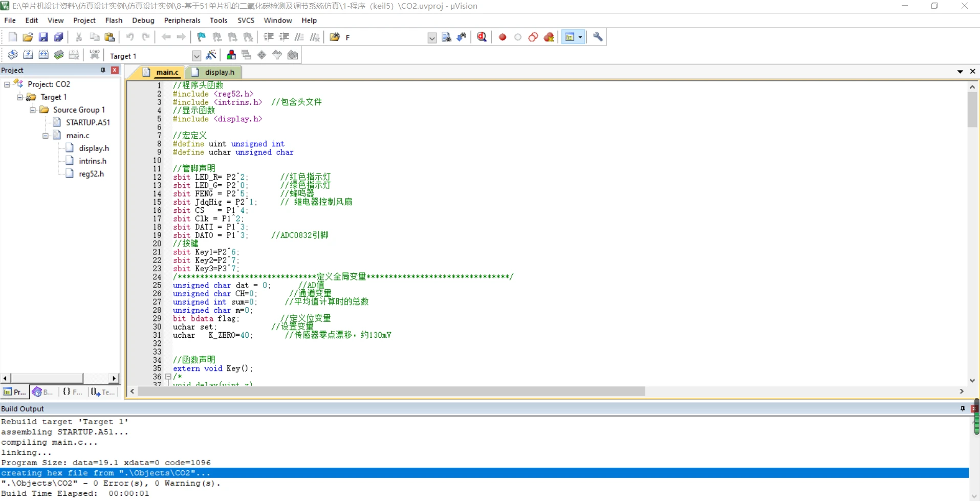Build target files icon

pos(28,55)
